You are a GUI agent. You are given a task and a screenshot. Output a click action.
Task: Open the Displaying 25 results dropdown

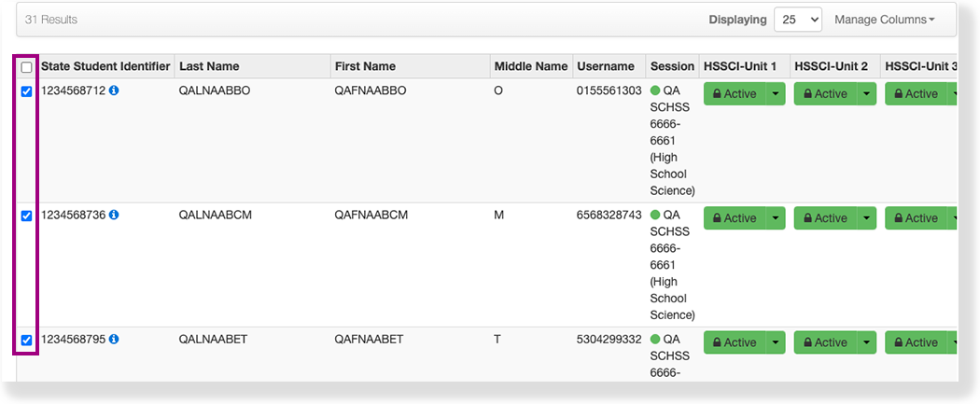797,20
